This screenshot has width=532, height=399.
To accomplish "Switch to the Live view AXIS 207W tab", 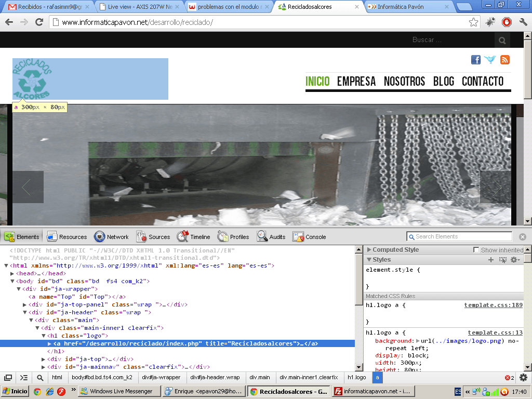I will [x=139, y=7].
